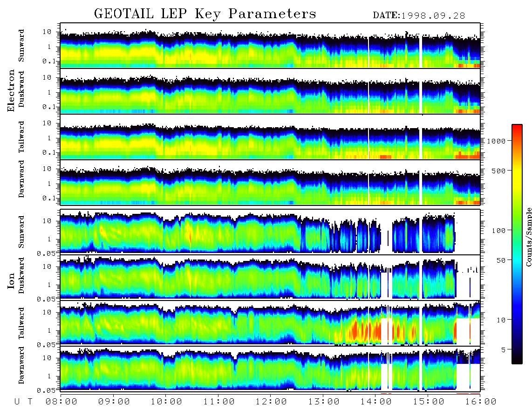Screen dimensions: 532x410
Task: Click the Ion Dawnward spectrogram panel
Action: click(x=270, y=369)
